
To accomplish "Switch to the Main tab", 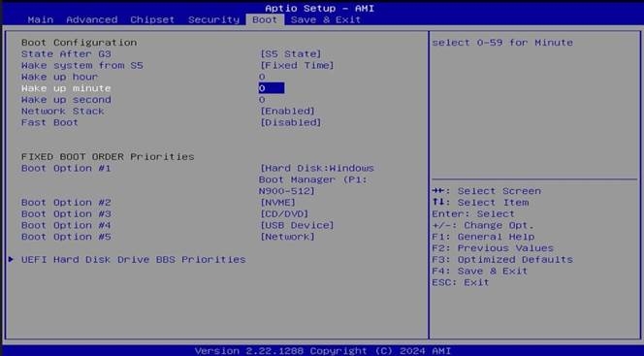I will click(x=41, y=19).
